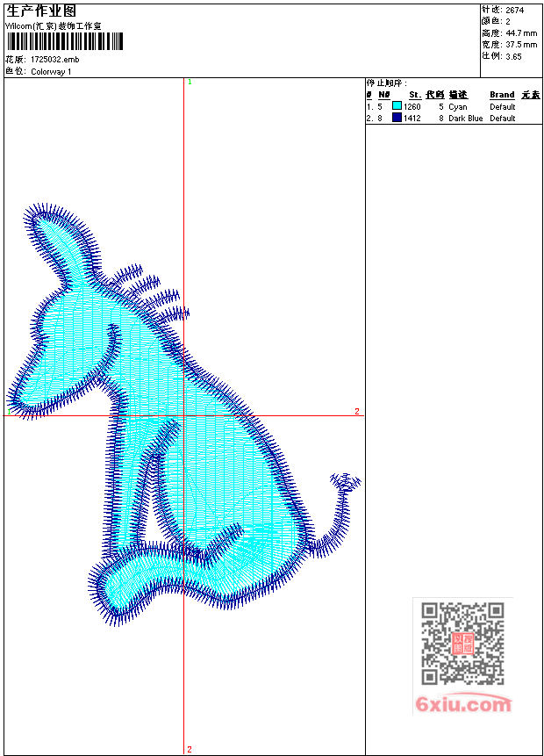The height and width of the screenshot is (756, 544).
Task: Click the '停止顺序' stop sequence heading
Action: [386, 83]
